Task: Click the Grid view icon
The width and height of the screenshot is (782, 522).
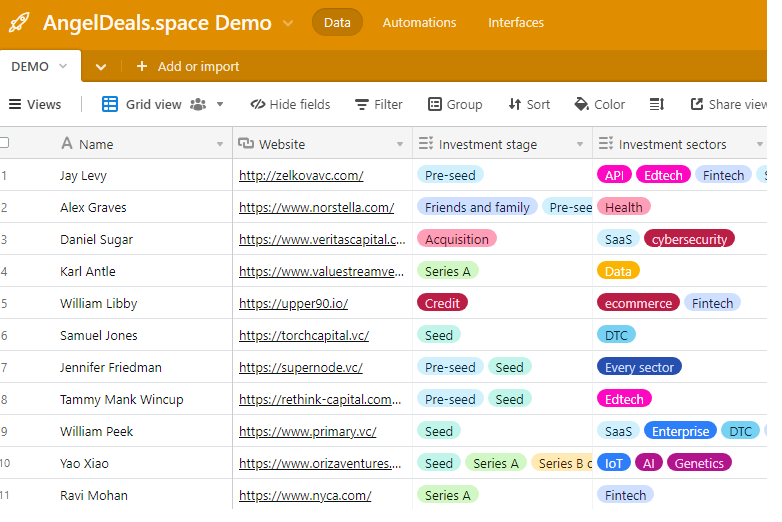Action: click(x=110, y=104)
